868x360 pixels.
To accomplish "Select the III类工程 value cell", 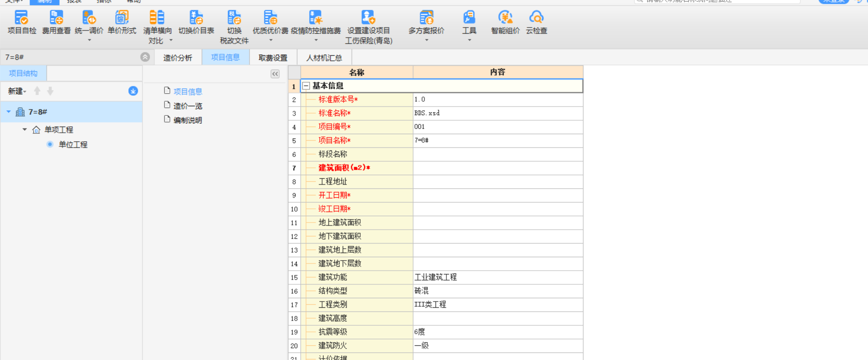I will [x=498, y=305].
